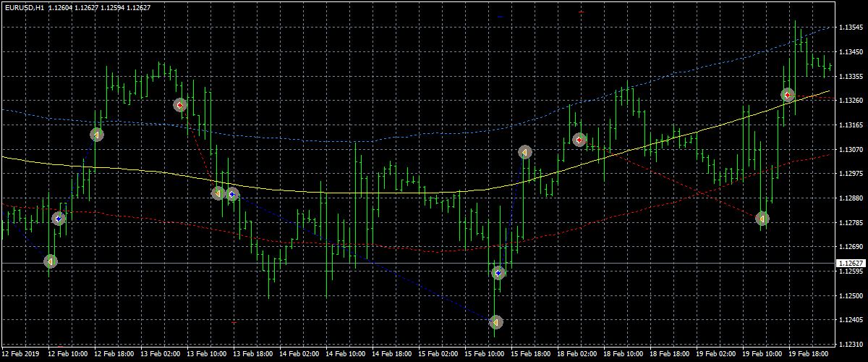The height and width of the screenshot is (362, 868).
Task: Click the 19 Feb 02:00 time label
Action: 715,354
